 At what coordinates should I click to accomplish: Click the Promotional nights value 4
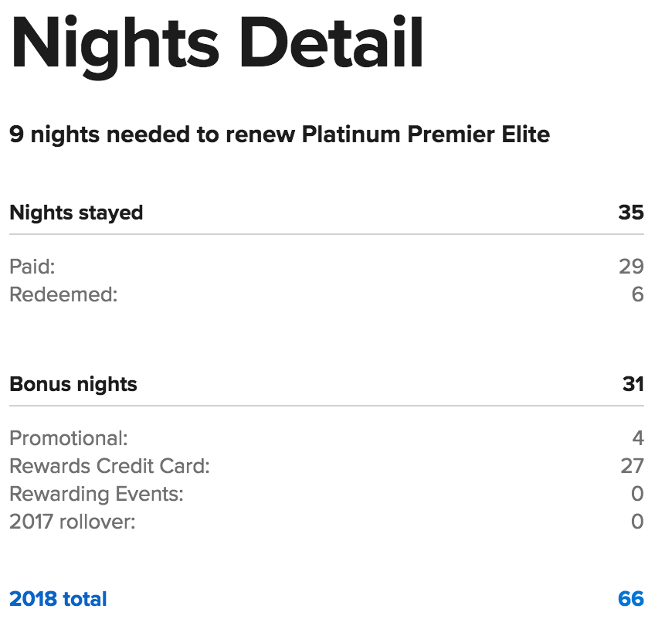coord(637,438)
